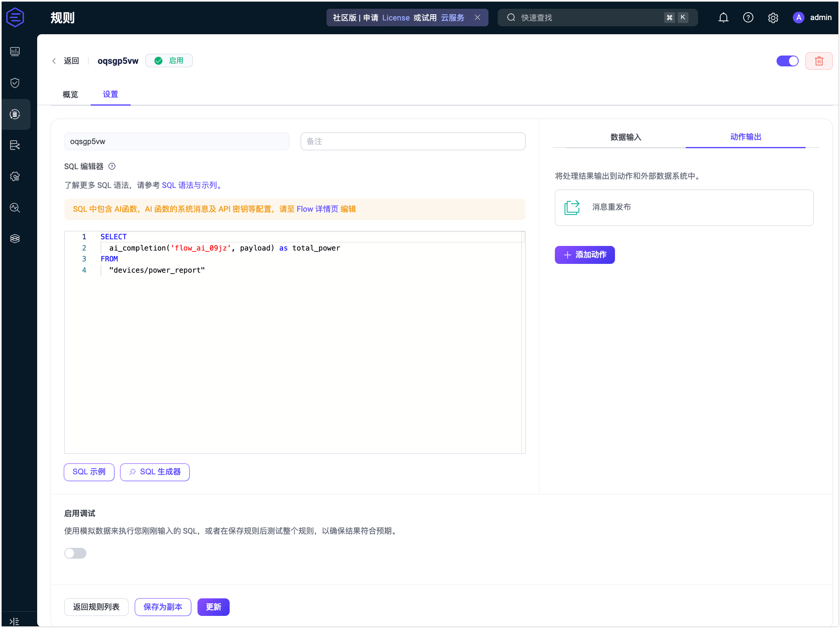Switch to the 数据输入 tab
Viewport: 840px width, 628px height.
click(625, 137)
